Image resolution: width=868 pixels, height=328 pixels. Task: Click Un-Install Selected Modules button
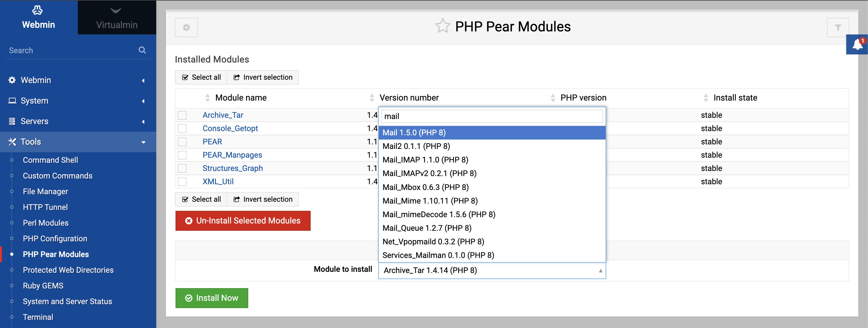[x=243, y=221]
